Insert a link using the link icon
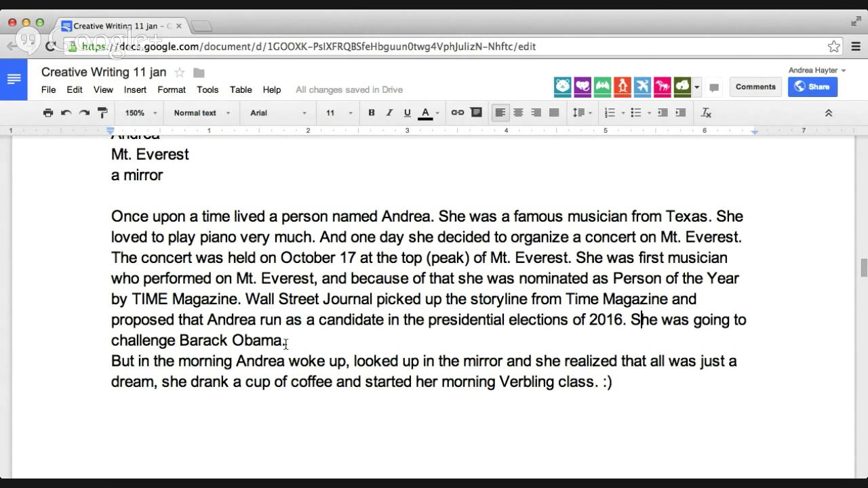868x488 pixels. (458, 113)
